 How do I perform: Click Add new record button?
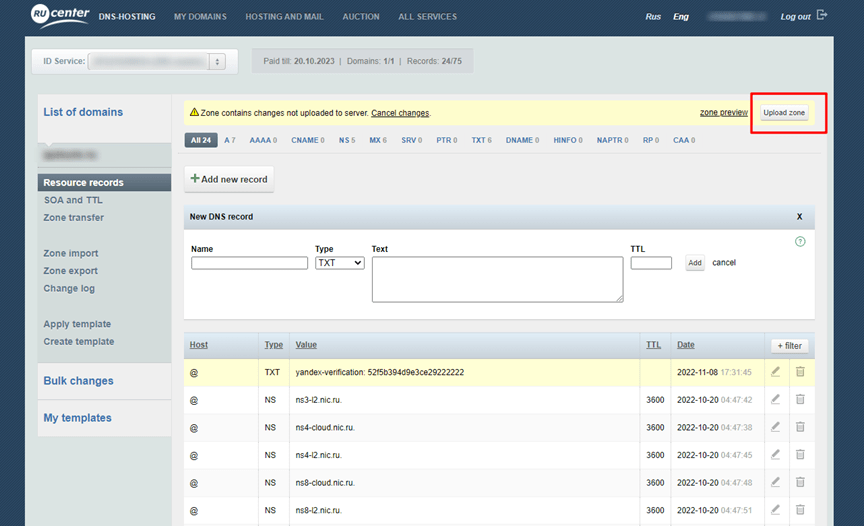pyautogui.click(x=229, y=179)
